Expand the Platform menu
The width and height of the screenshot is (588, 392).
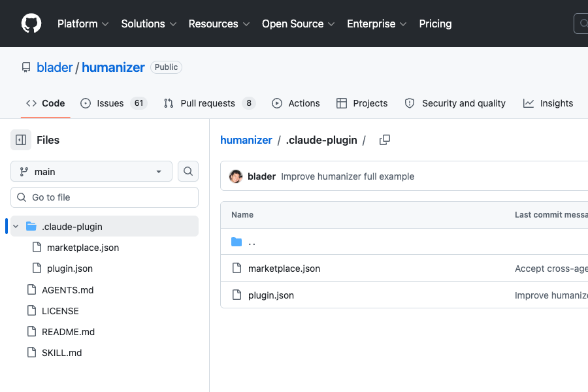pos(83,24)
